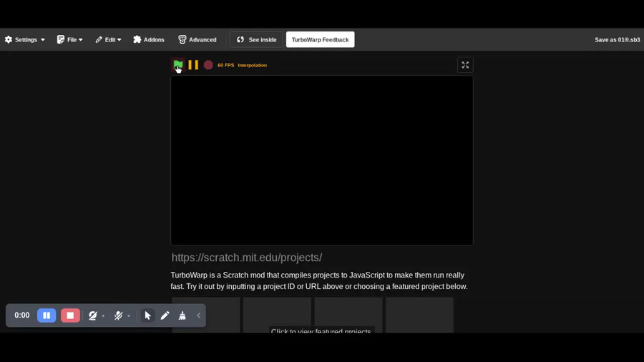This screenshot has height=362, width=644.
Task: Toggle the webcam off icon in recorder
Action: (93, 315)
